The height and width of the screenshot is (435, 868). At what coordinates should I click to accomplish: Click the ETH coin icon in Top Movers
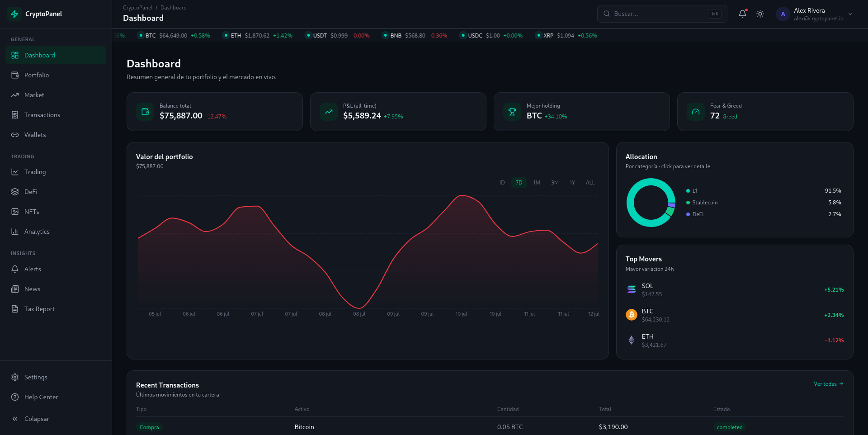point(632,340)
